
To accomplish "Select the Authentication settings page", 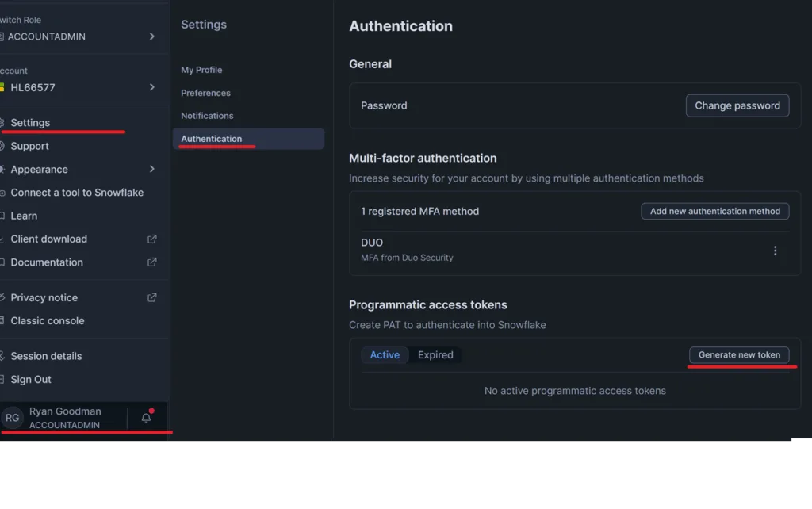I will (x=248, y=139).
